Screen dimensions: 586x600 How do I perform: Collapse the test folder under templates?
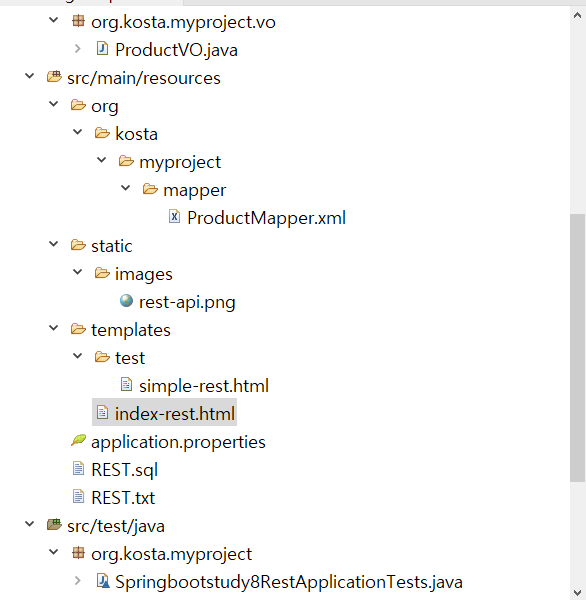tap(78, 356)
